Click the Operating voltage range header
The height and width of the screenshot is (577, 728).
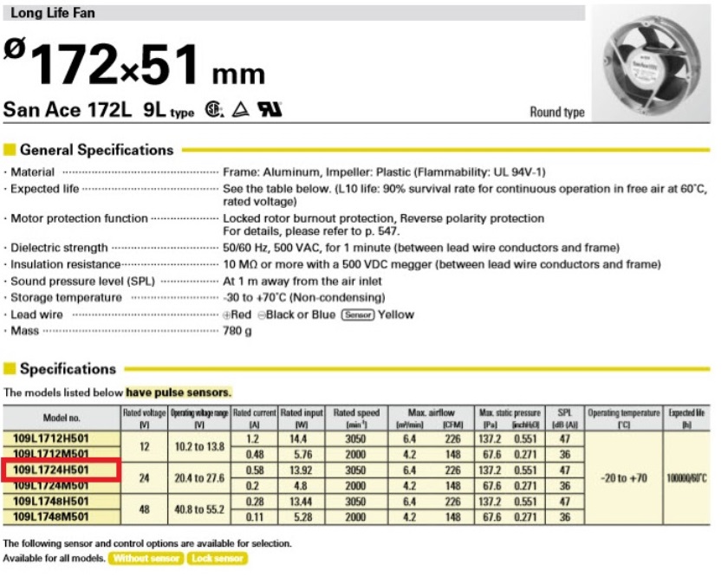(199, 418)
